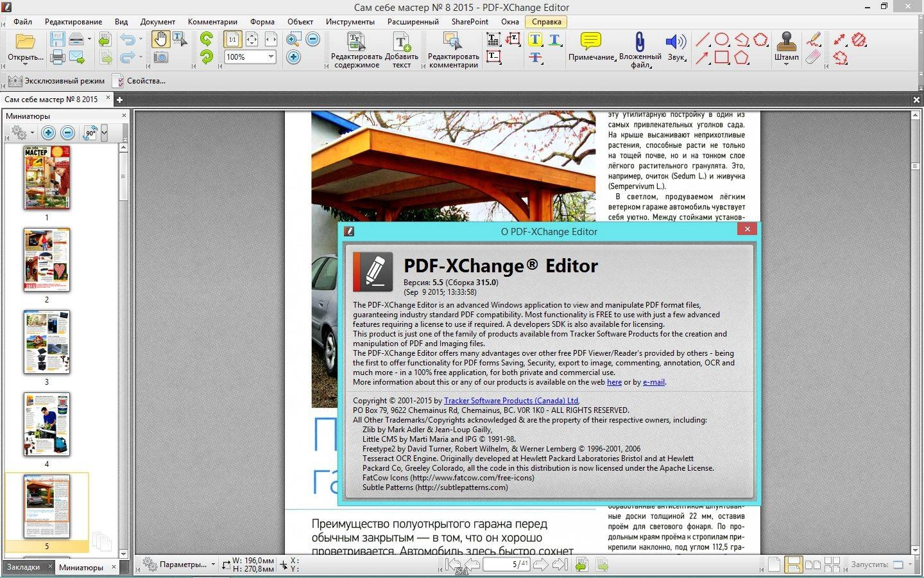Click the Redo arrow icon
The image size is (924, 578).
pos(128,57)
